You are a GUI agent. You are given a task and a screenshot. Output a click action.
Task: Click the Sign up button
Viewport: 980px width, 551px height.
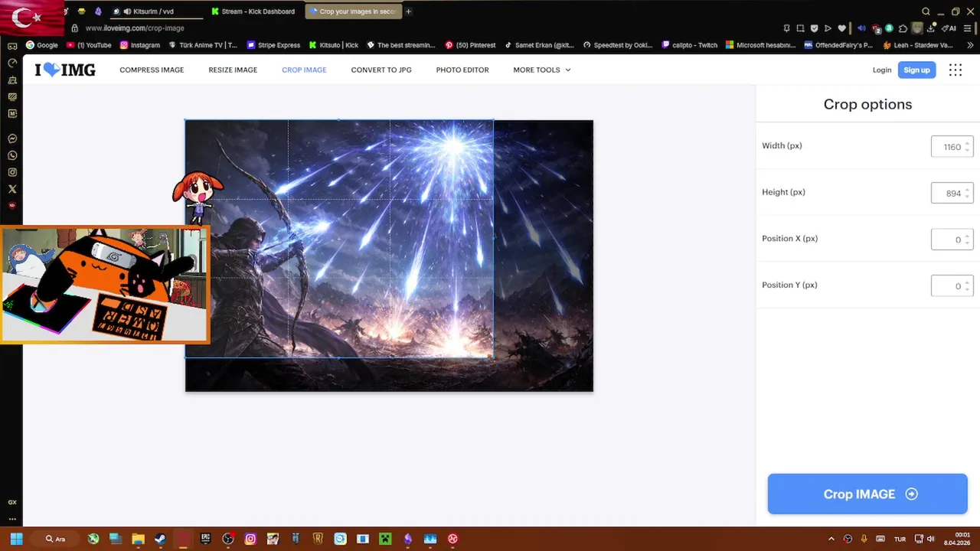[x=916, y=70]
